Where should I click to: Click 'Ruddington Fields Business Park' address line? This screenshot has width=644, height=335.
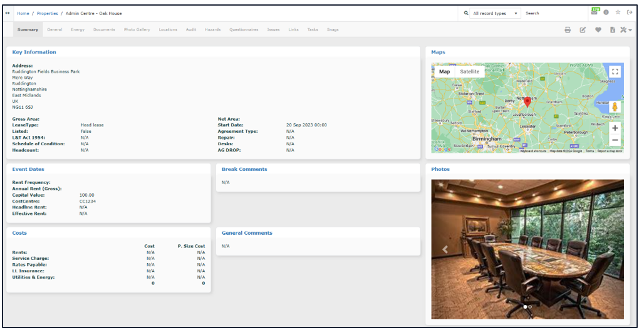(x=46, y=71)
